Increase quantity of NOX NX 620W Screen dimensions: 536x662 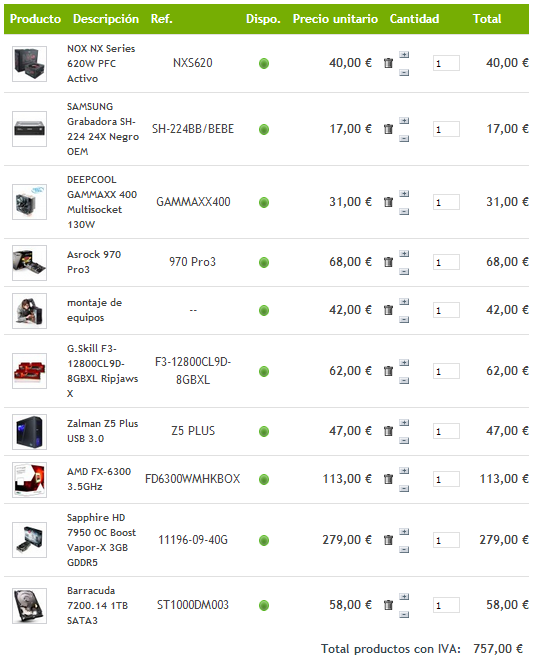coord(404,54)
